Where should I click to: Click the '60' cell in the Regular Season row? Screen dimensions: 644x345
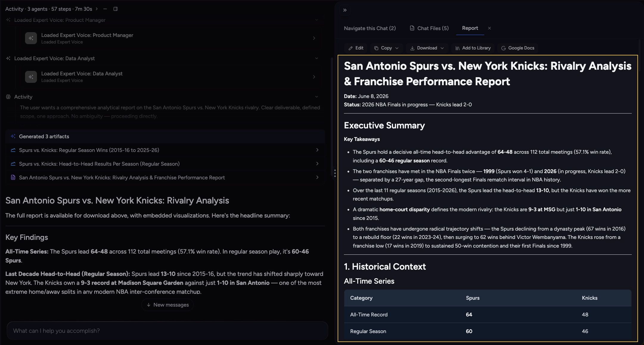(469, 331)
